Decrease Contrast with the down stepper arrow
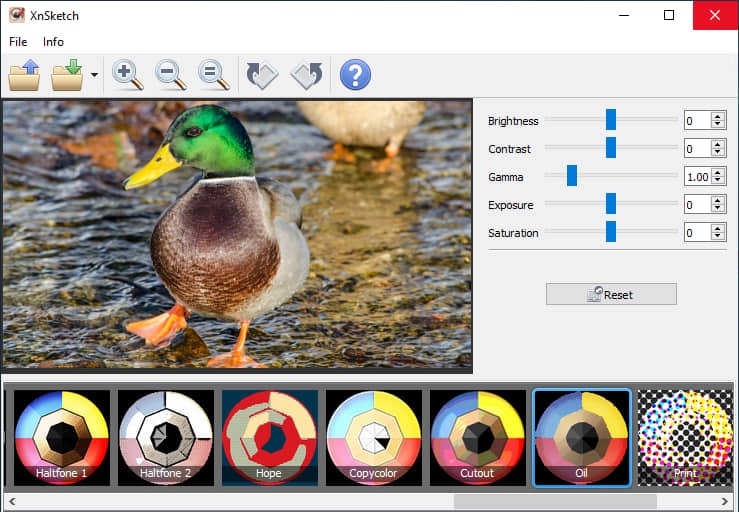The height and width of the screenshot is (512, 739). [717, 153]
